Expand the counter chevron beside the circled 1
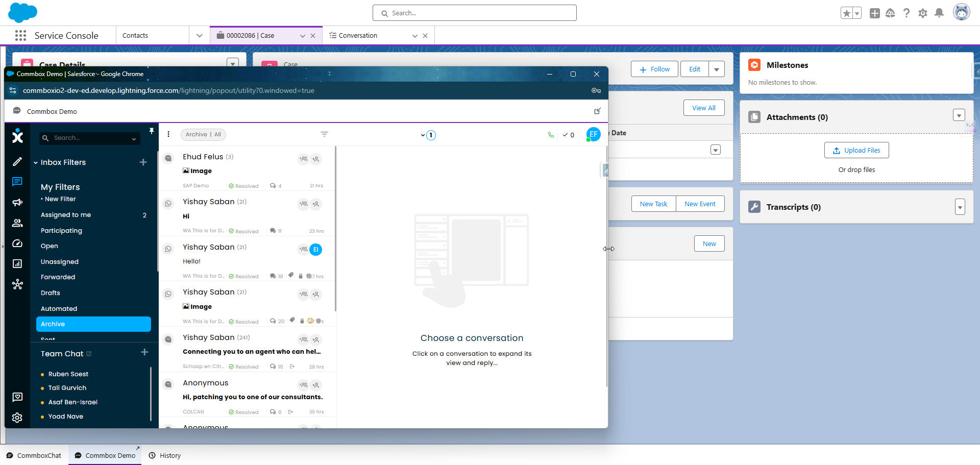The width and height of the screenshot is (980, 465). click(423, 135)
